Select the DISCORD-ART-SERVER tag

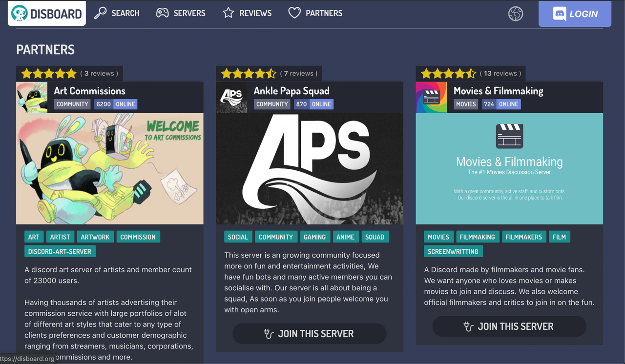tap(60, 252)
